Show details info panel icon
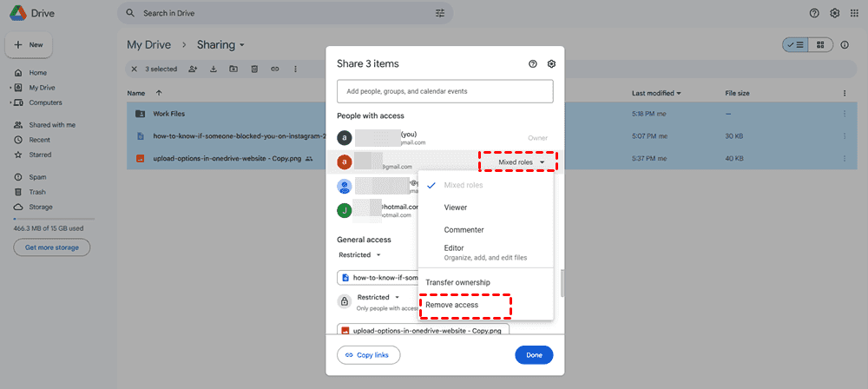The image size is (868, 389). click(x=845, y=45)
